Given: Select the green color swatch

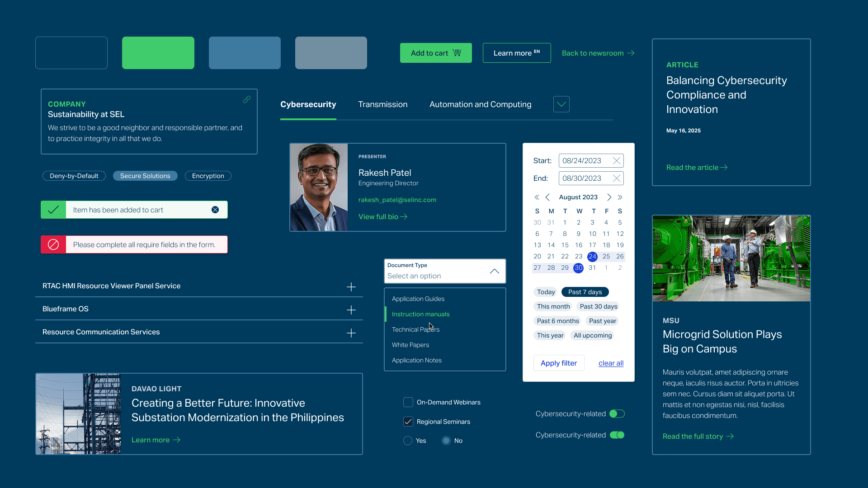Looking at the screenshot, I should pyautogui.click(x=158, y=52).
